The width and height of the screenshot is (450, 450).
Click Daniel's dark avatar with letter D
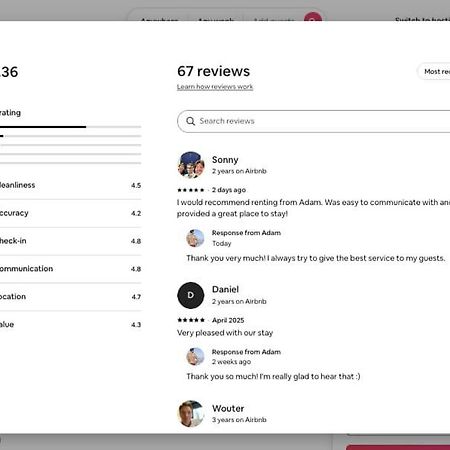(x=191, y=295)
